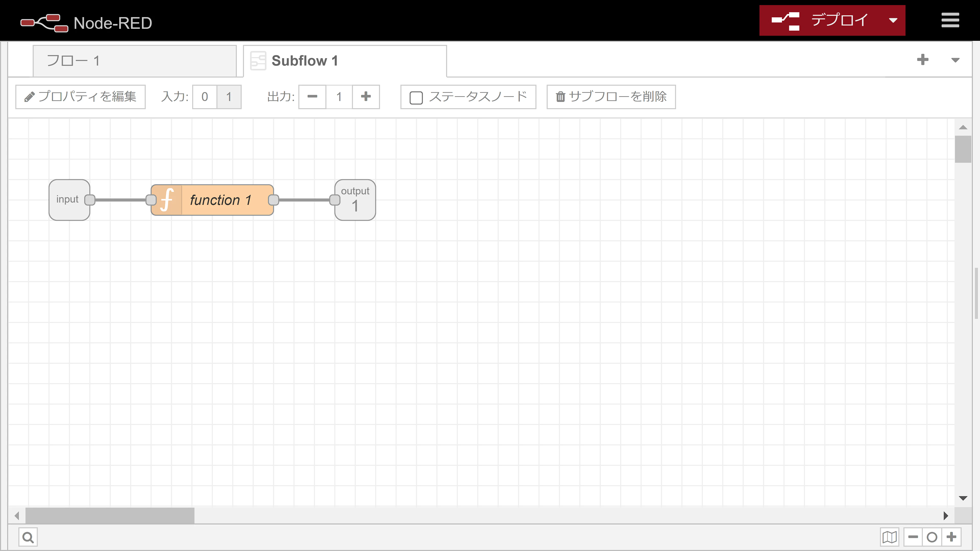
Task: Increase 出力 count with plus
Action: coord(366,97)
